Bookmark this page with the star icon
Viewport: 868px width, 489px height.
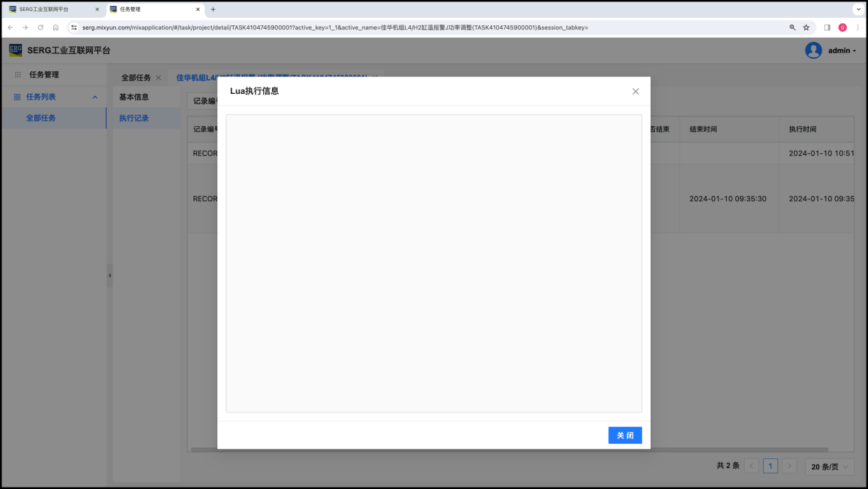coord(806,27)
